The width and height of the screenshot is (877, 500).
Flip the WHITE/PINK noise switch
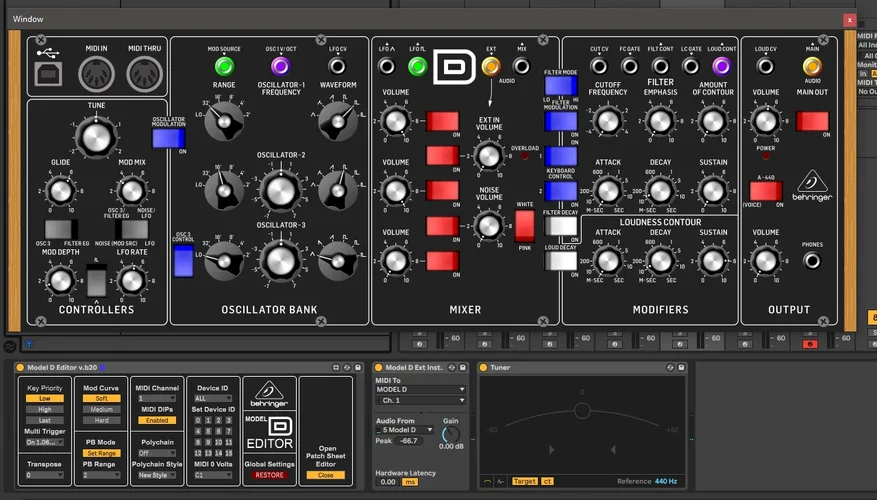click(525, 226)
